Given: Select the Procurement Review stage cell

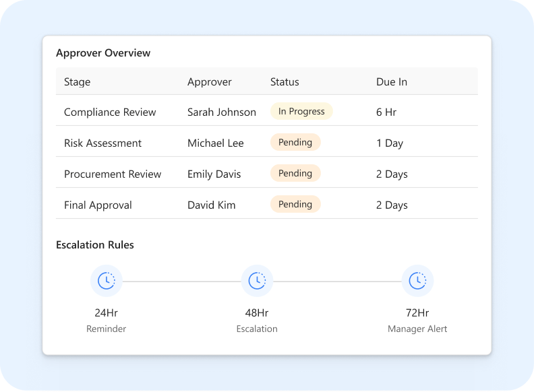Looking at the screenshot, I should (113, 174).
